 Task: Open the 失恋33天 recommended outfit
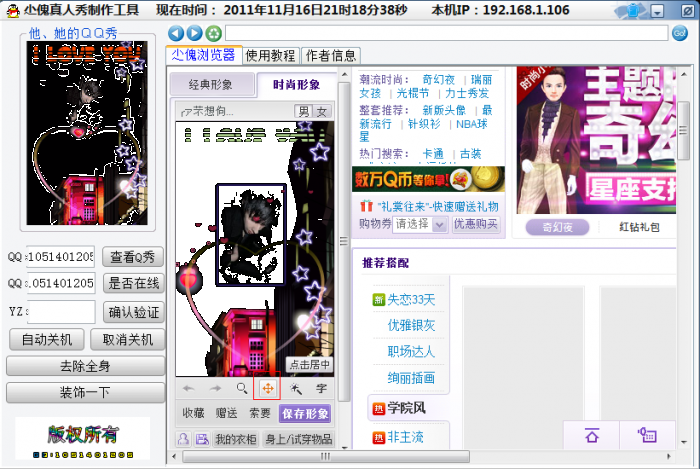point(411,299)
